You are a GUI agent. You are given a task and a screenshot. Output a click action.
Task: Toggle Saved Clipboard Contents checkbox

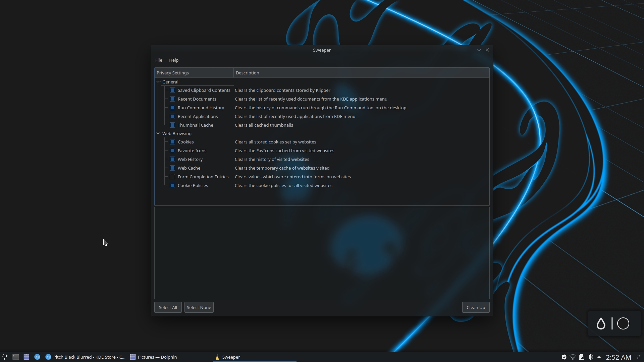(x=172, y=90)
